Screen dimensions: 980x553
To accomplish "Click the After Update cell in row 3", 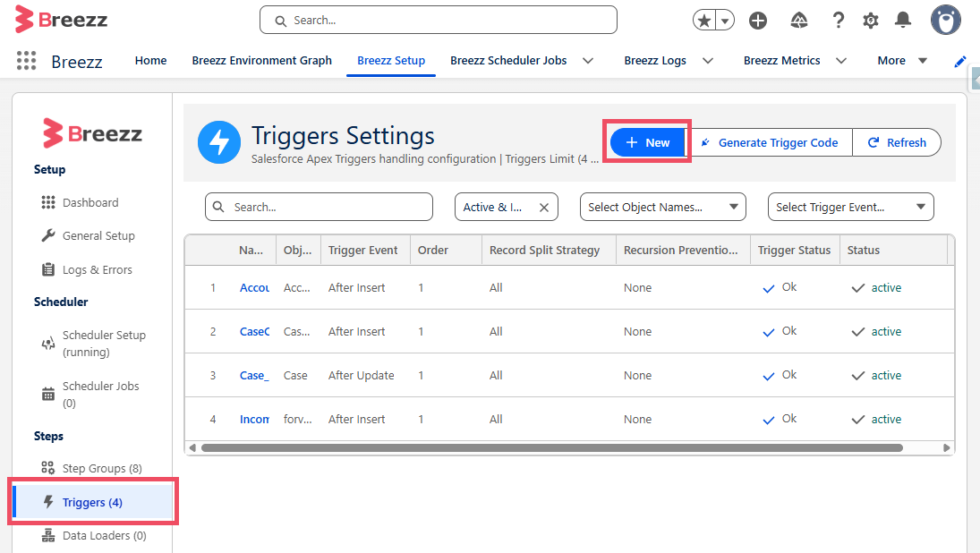I will [x=362, y=376].
